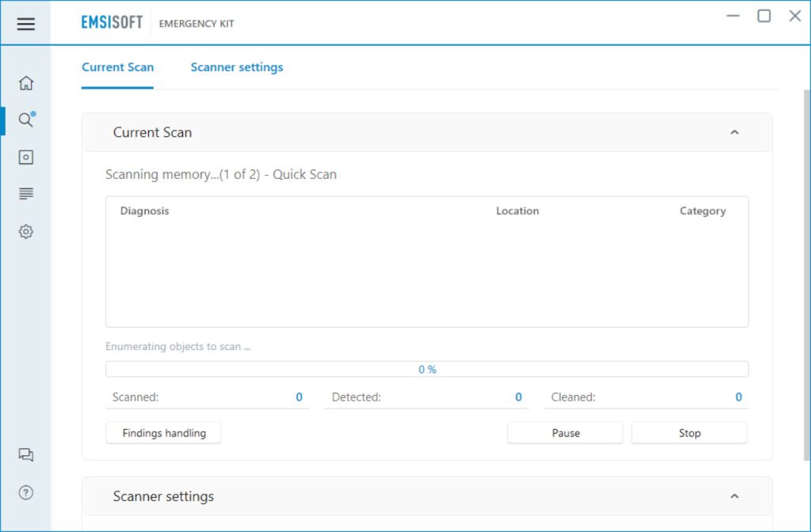The width and height of the screenshot is (811, 532).
Task: Sort by Location column header
Action: [x=517, y=211]
